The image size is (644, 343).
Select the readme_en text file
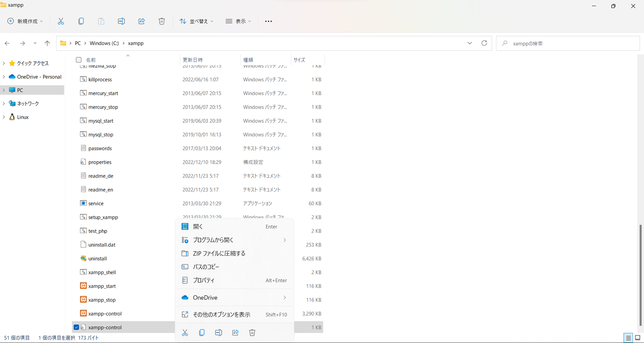[x=101, y=190]
